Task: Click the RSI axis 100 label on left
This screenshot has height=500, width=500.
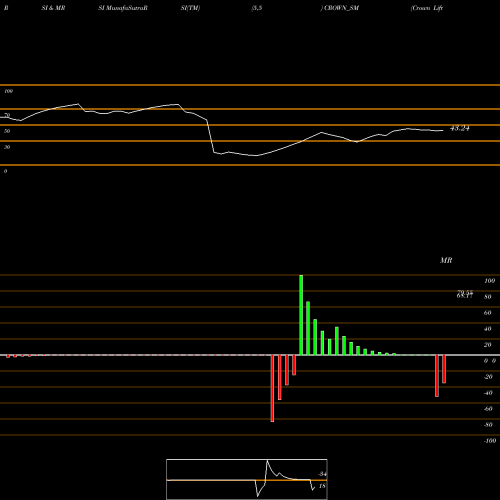Action: 8,91
